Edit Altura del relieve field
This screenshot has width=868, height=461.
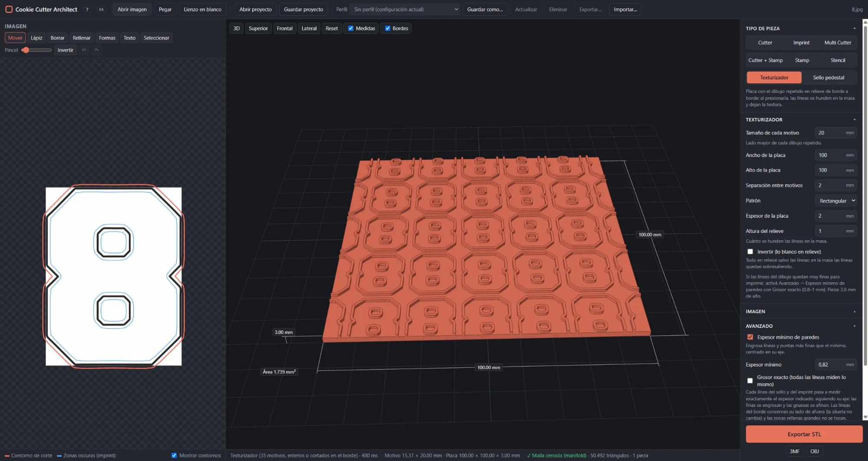click(x=836, y=231)
